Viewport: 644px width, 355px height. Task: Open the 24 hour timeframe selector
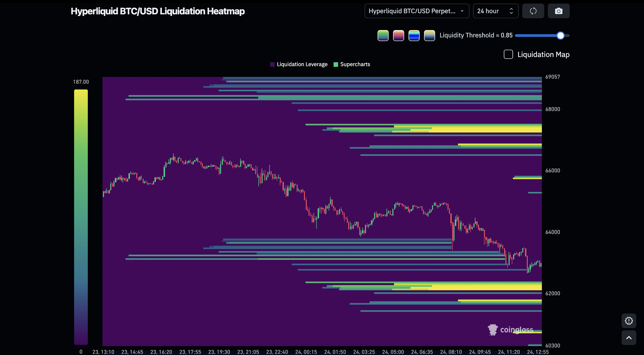(496, 11)
